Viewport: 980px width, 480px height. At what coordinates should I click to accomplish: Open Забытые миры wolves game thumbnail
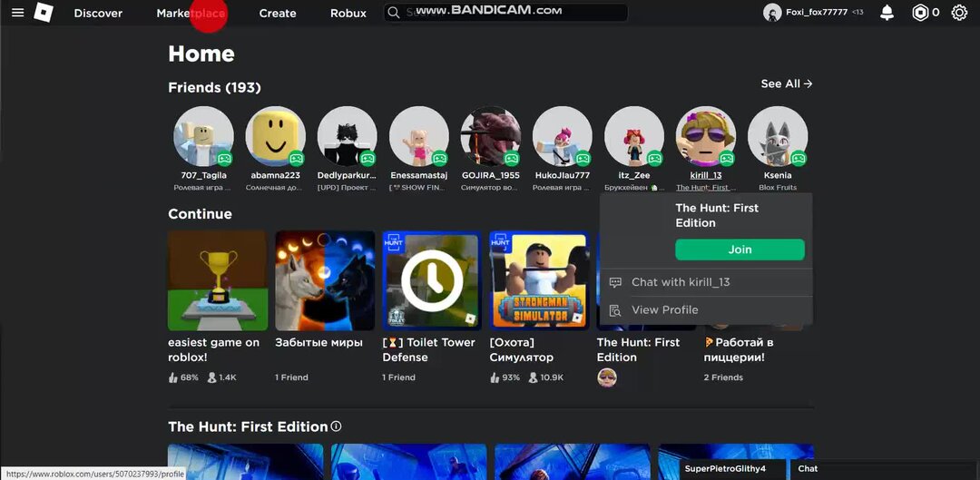(325, 280)
